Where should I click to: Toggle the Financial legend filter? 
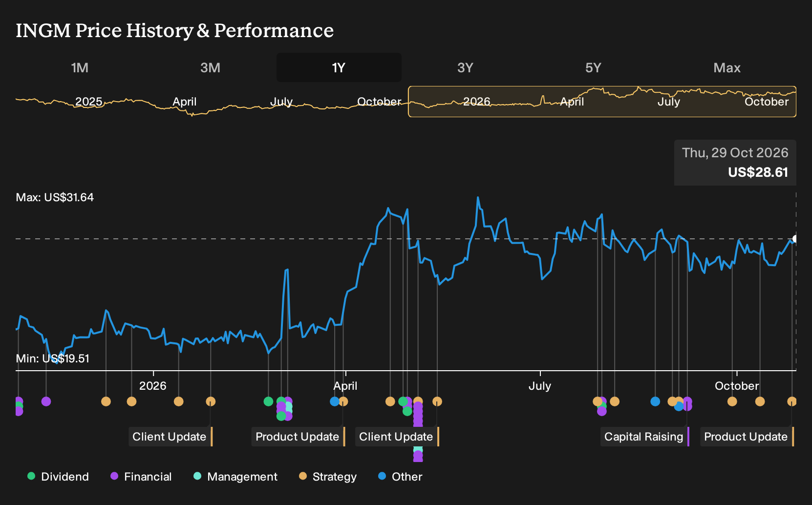tap(141, 477)
